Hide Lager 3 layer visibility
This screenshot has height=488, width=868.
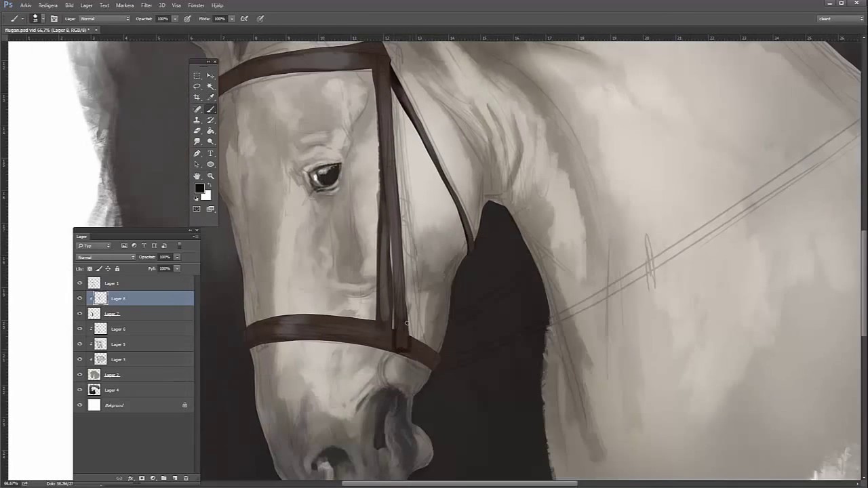tap(80, 359)
